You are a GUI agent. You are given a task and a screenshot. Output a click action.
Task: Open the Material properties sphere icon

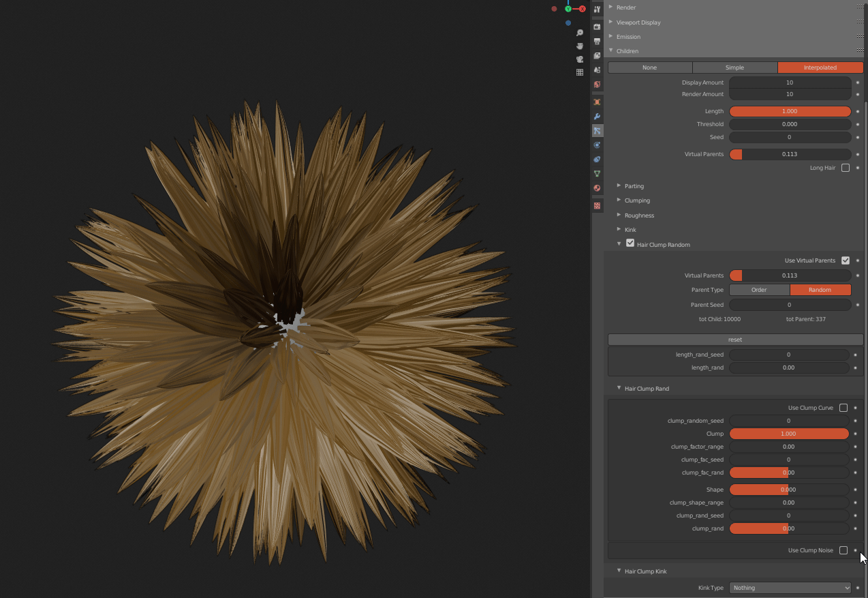pos(597,188)
